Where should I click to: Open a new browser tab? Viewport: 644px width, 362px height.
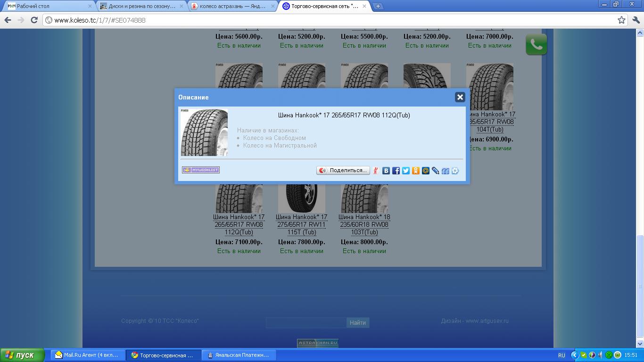(378, 6)
